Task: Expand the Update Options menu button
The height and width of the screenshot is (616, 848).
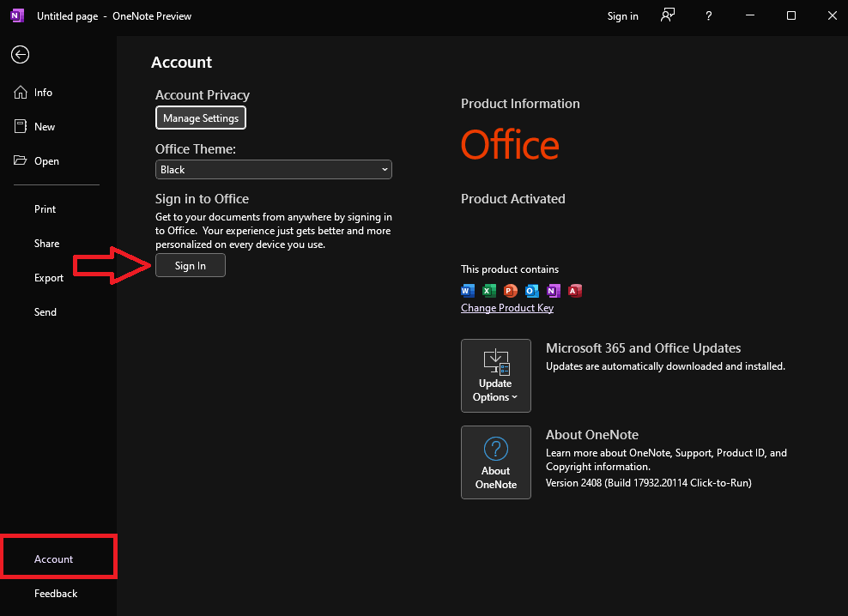Action: (496, 375)
